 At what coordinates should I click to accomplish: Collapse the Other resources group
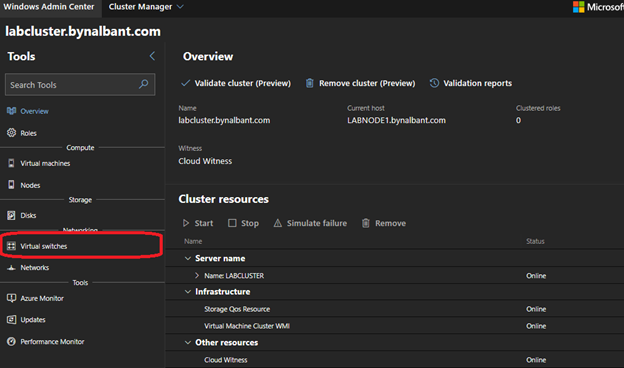[x=188, y=343]
